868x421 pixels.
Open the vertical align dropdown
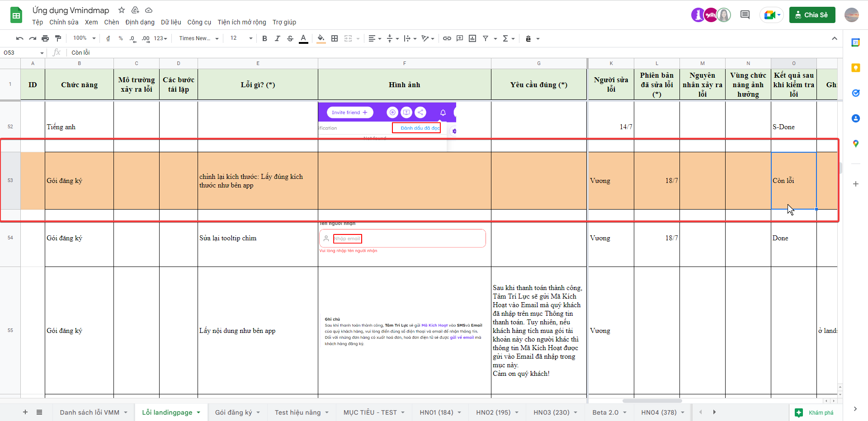pos(393,38)
